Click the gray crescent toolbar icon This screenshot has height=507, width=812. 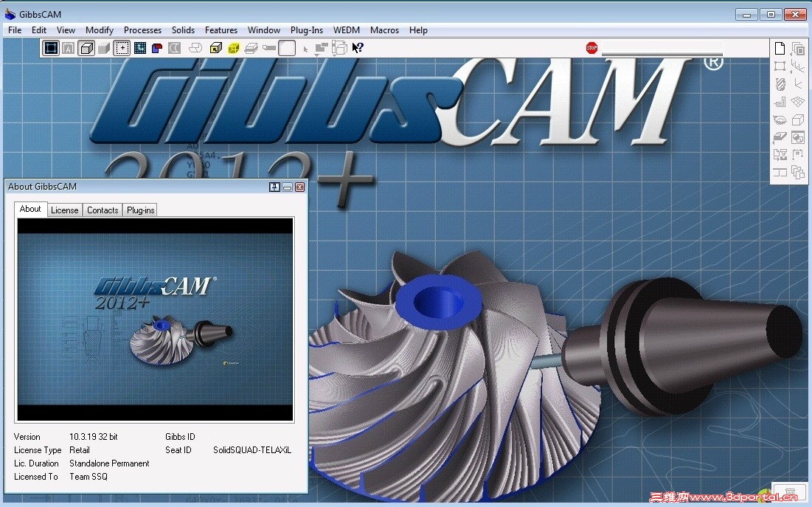pos(175,49)
